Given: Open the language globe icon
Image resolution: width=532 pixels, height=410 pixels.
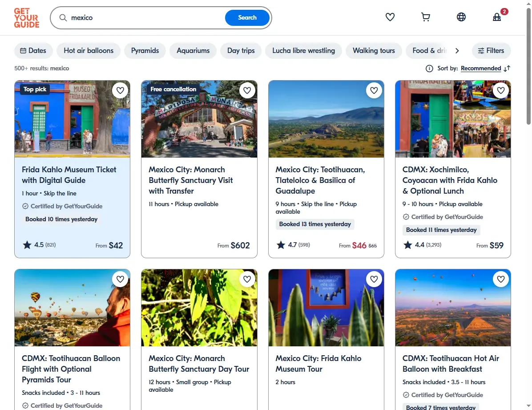Looking at the screenshot, I should click(461, 17).
